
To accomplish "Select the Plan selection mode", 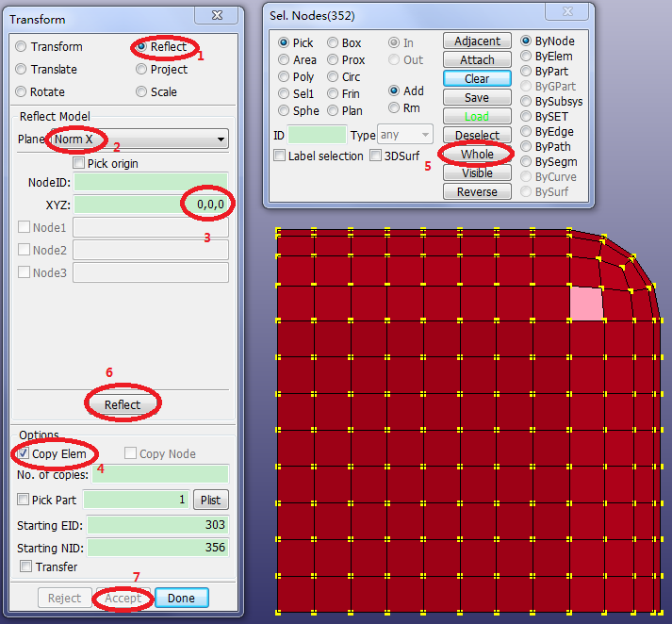I will coord(333,110).
